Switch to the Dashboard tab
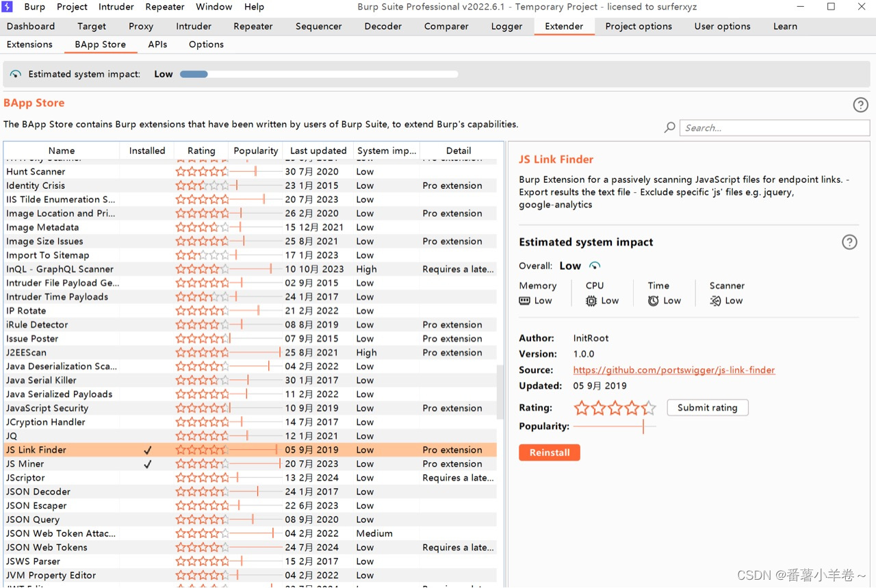This screenshot has width=876, height=588. point(31,26)
